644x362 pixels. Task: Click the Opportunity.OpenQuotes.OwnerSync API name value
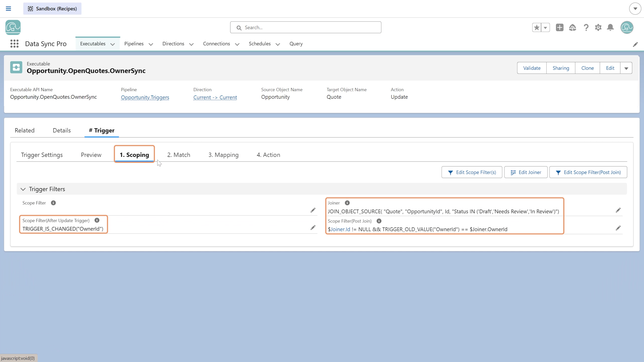[53, 97]
